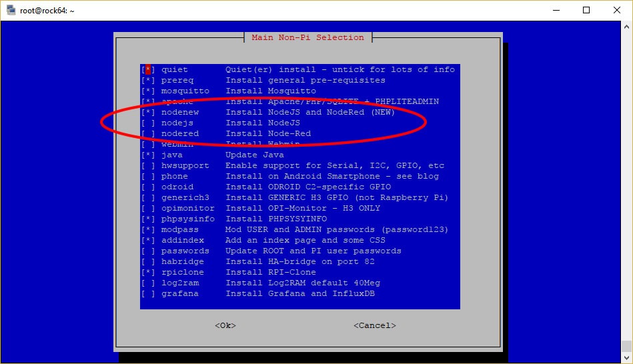Toggle the mosquitto checkbox
The height and width of the screenshot is (364, 633).
148,91
